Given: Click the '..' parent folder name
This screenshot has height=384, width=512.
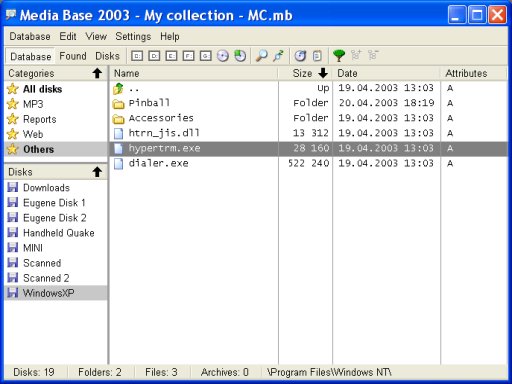Looking at the screenshot, I should tap(134, 89).
